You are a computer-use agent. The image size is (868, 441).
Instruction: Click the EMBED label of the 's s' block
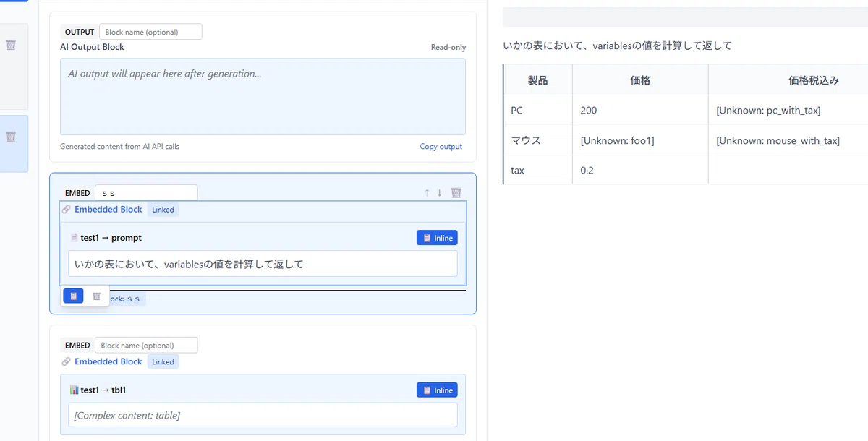click(77, 193)
